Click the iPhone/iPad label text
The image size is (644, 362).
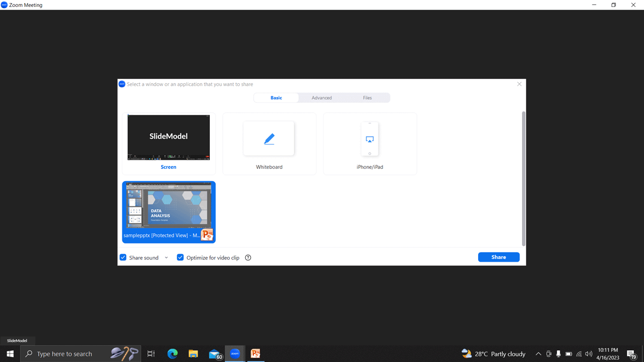pos(370,167)
